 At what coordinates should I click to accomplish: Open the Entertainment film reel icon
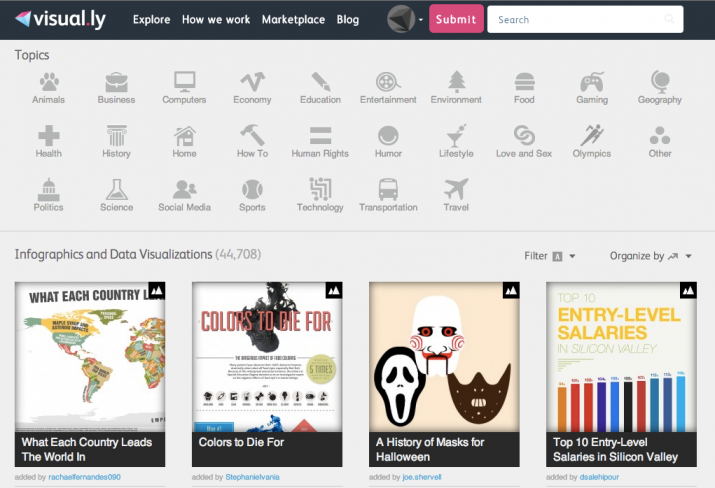(388, 82)
